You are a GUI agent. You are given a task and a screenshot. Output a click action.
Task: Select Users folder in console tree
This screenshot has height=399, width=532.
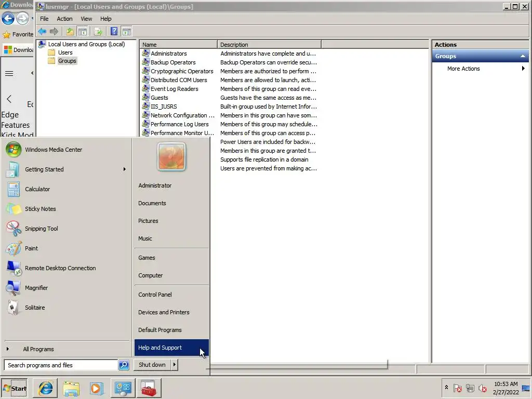pos(65,52)
